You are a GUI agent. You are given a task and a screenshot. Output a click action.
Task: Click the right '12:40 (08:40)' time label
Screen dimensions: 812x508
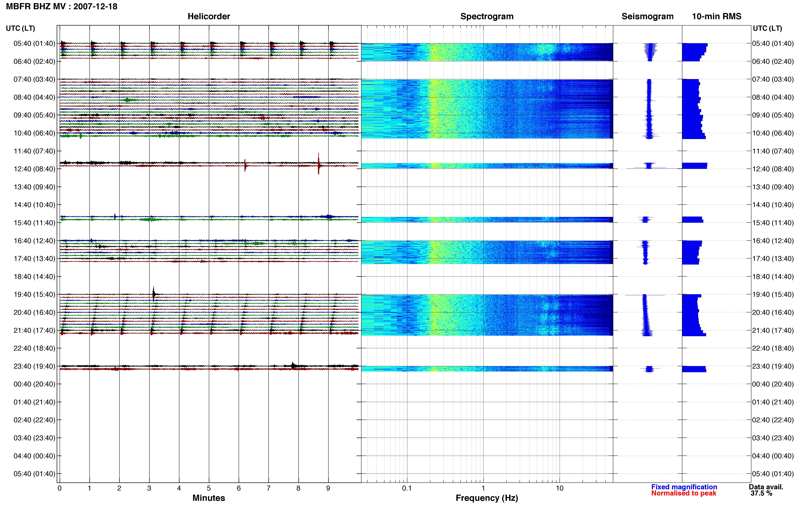point(773,169)
